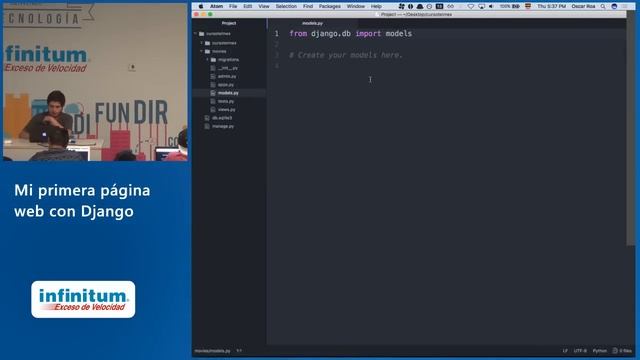Viewport: 640px width, 360px height.
Task: Open the LF line ending selector
Action: (565, 351)
